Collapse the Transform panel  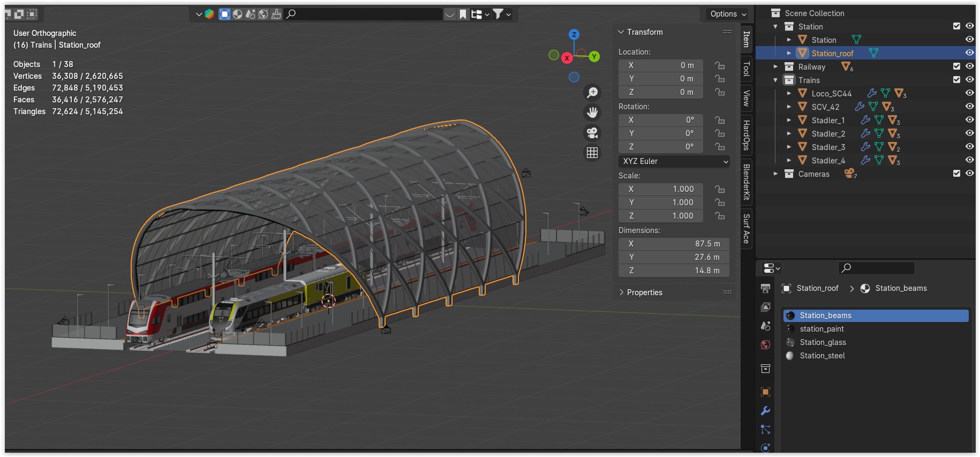[x=621, y=32]
